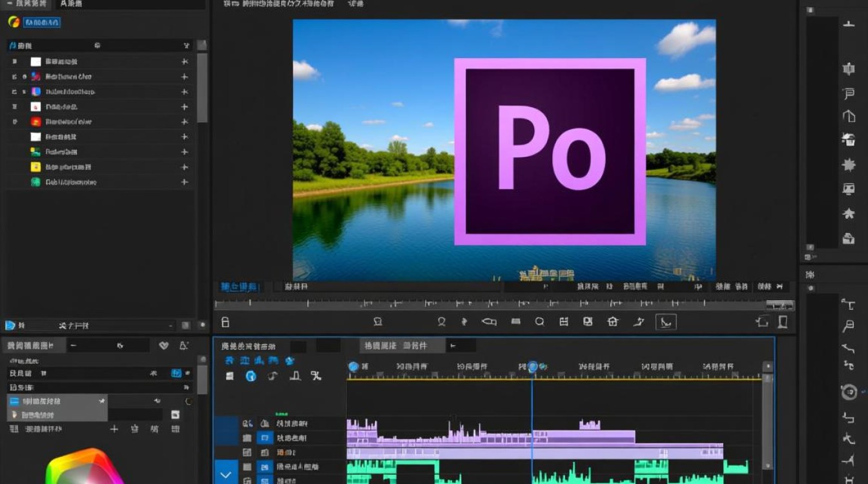This screenshot has height=484, width=868.
Task: Expand the blue chevron button at the timeline's bottom-left
Action: [225, 474]
